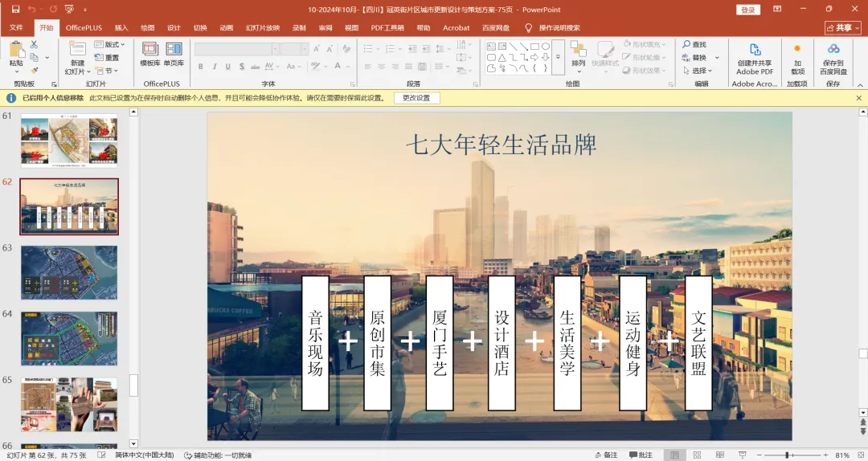
Task: Switch to the Acrobat tab
Action: (457, 27)
